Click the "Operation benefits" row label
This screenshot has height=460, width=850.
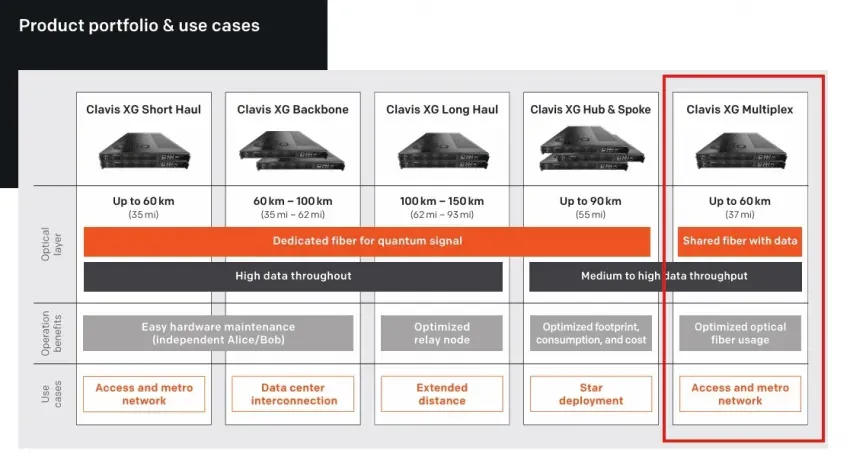coord(51,333)
